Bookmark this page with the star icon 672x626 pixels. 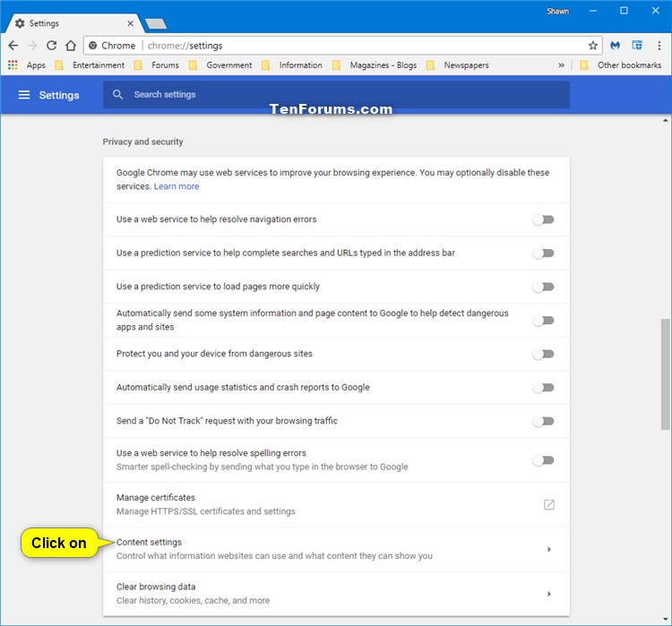593,46
